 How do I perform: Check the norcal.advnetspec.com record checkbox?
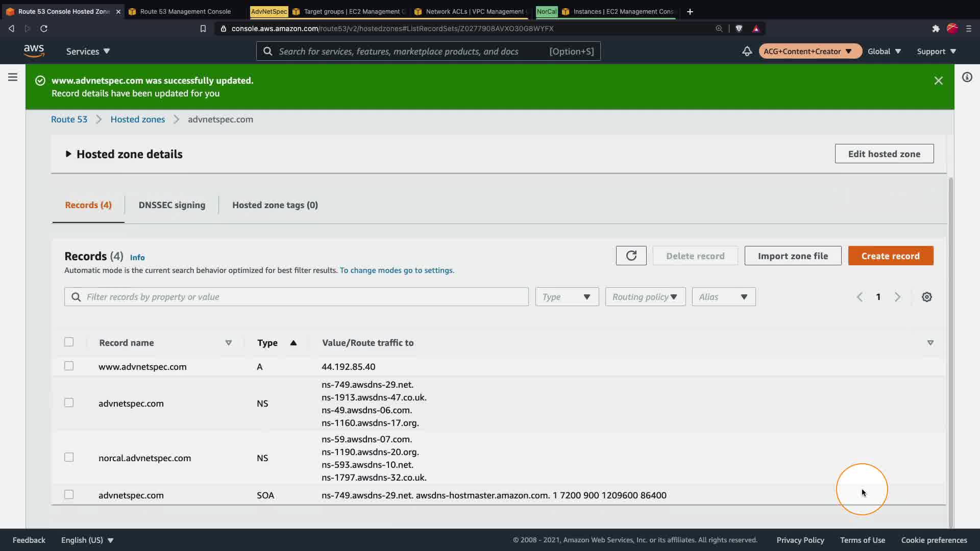69,458
